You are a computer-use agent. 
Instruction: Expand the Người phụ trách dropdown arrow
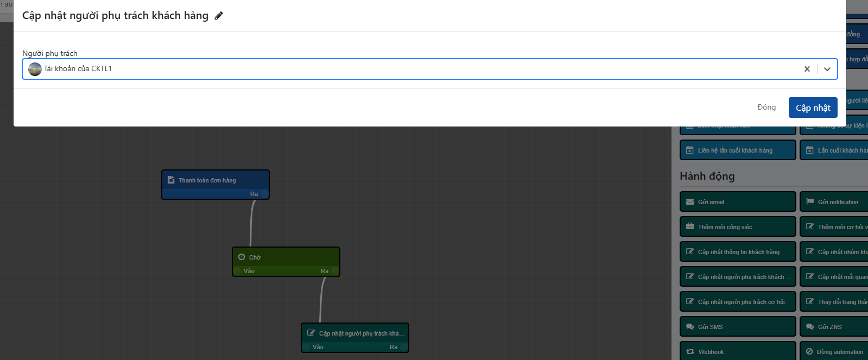point(827,69)
